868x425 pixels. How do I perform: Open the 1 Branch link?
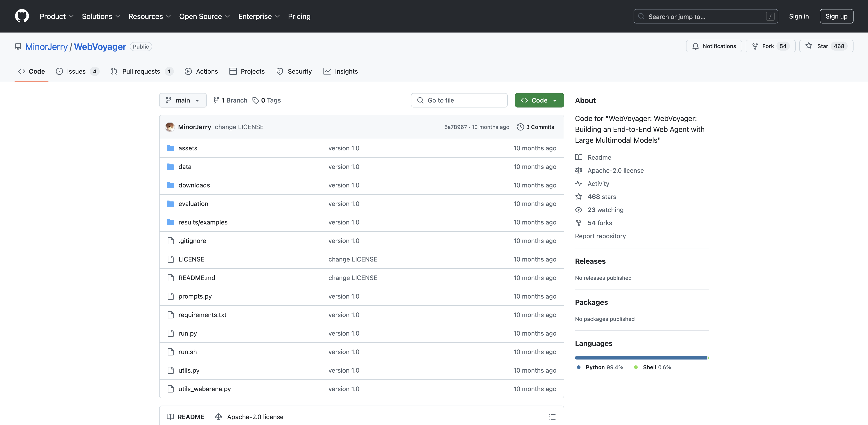pos(230,100)
